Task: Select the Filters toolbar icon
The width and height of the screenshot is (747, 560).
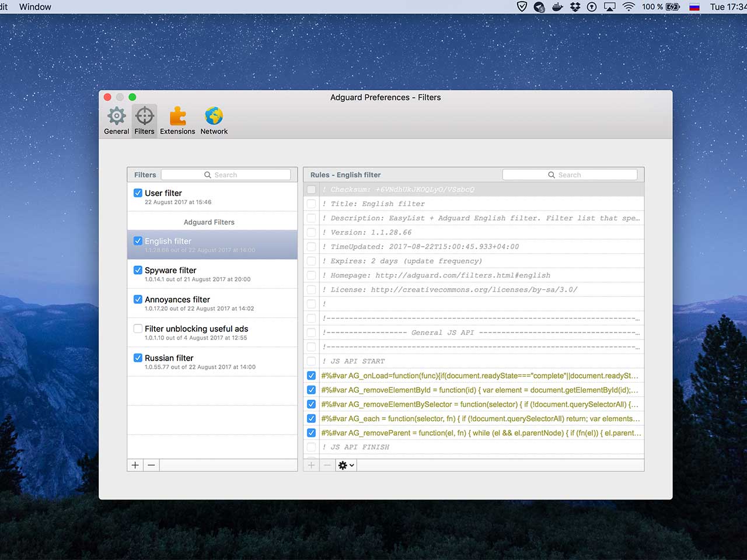Action: (145, 120)
